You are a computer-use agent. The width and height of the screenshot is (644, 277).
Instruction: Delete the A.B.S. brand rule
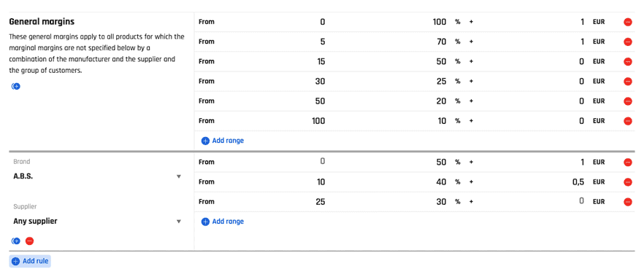tap(29, 241)
